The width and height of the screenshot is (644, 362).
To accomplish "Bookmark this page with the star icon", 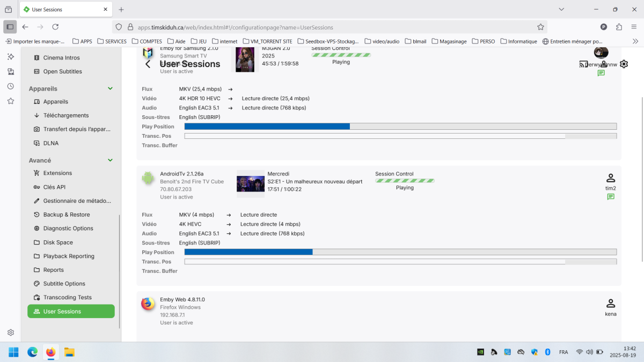I will point(540,27).
